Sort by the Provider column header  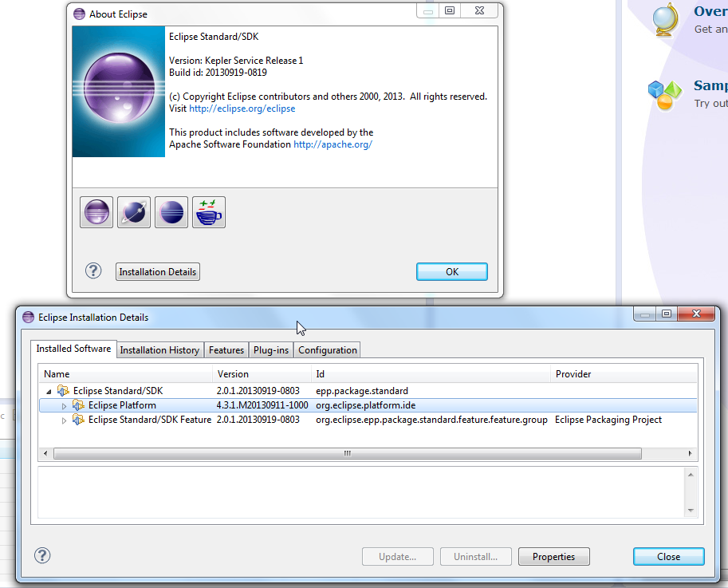pyautogui.click(x=624, y=374)
